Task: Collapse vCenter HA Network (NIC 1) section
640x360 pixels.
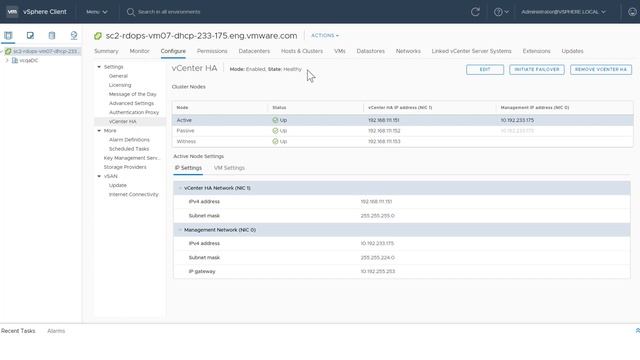Action: coord(180,188)
